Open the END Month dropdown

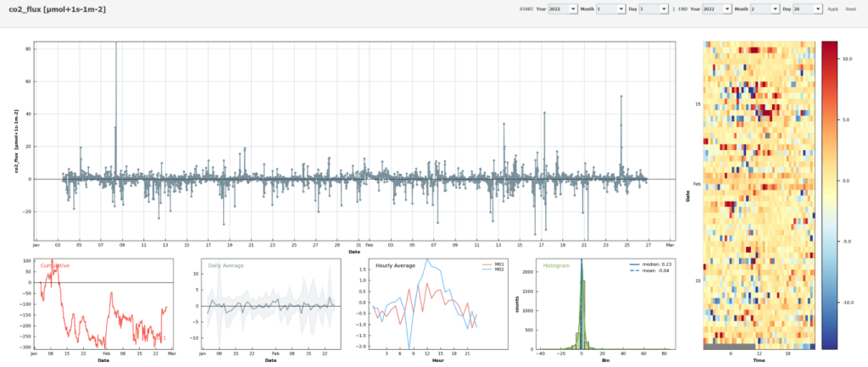tap(765, 9)
